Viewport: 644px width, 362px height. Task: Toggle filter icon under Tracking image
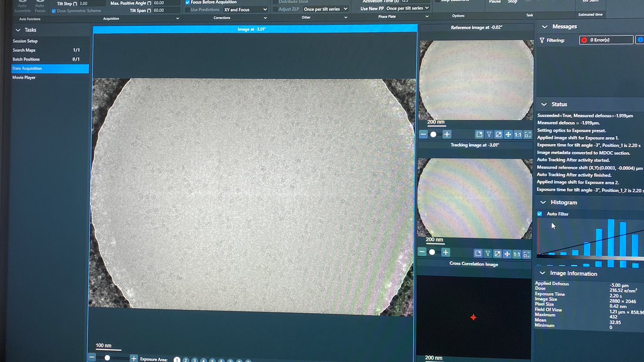[488, 254]
